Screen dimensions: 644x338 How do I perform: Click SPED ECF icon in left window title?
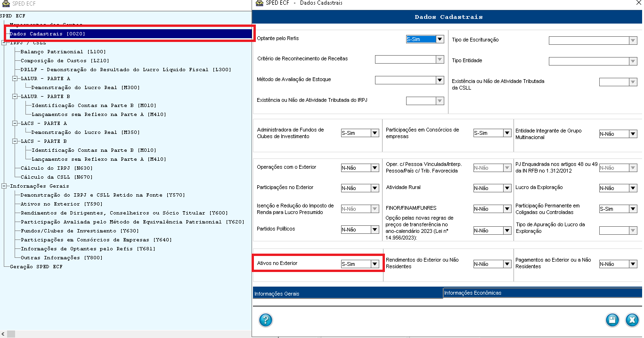click(x=6, y=3)
